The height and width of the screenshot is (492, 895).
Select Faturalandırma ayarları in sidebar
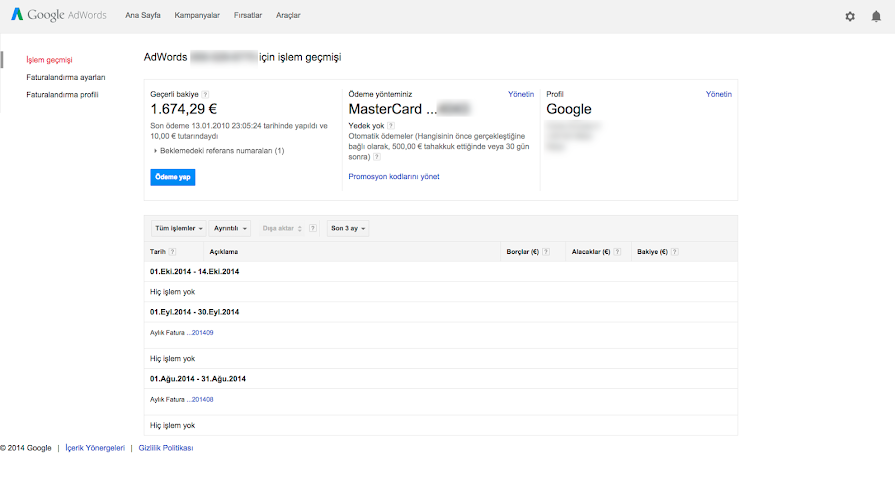(x=66, y=77)
